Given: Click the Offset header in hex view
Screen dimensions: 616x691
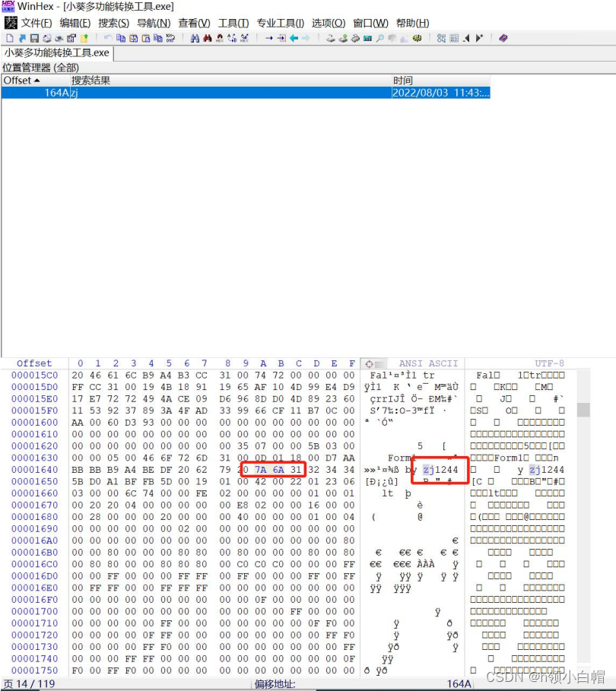Looking at the screenshot, I should (x=34, y=363).
